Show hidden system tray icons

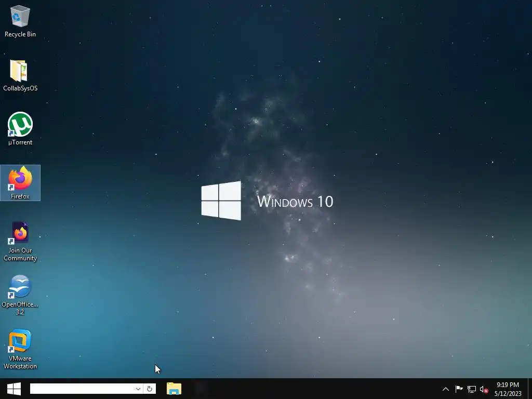446,389
